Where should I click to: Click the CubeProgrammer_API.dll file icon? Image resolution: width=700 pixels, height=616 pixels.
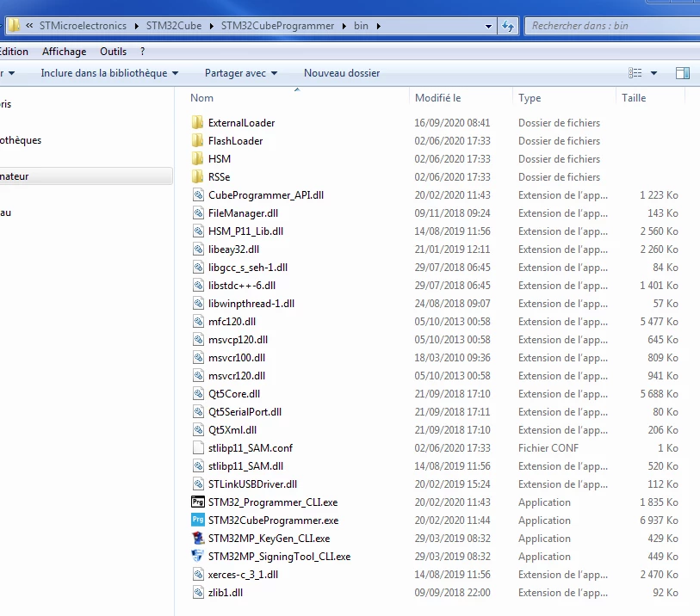198,195
